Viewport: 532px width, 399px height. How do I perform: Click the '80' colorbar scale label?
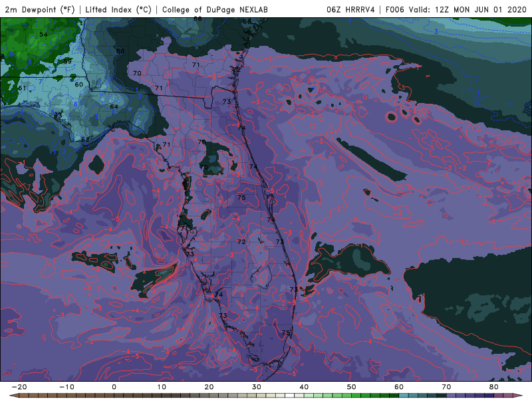click(494, 387)
